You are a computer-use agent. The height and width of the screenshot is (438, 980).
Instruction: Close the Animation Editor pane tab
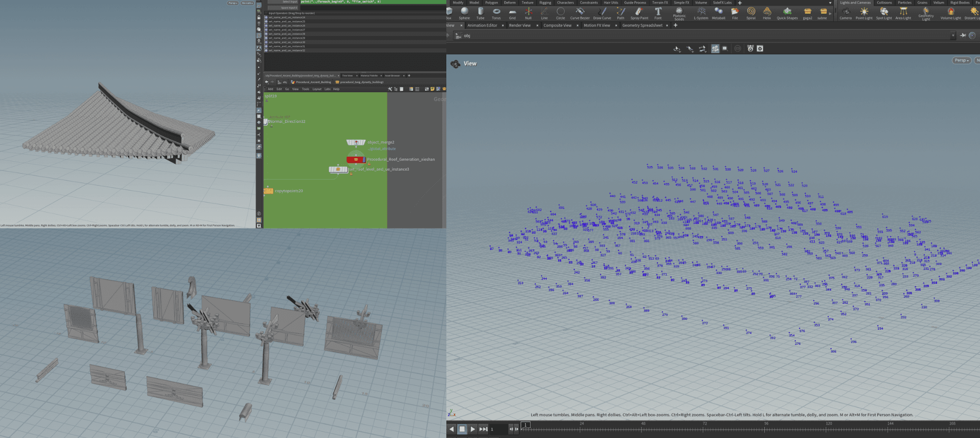pyautogui.click(x=503, y=25)
